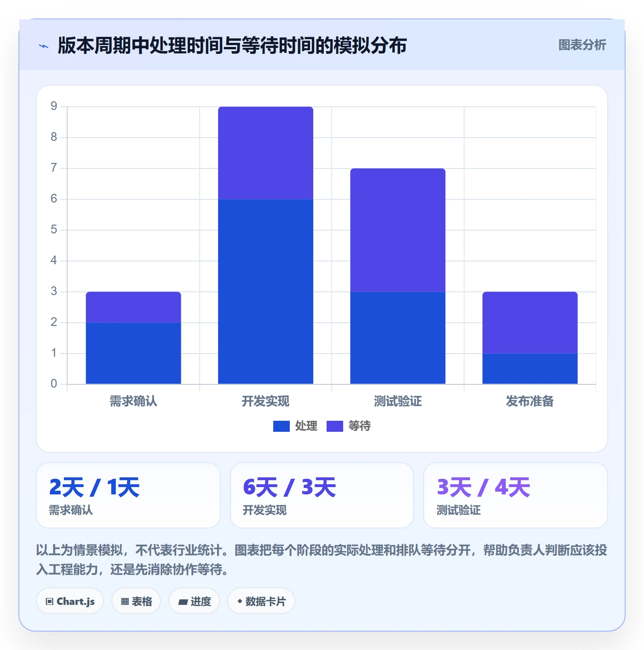Click the 进度 tag chip
Screen dimensions: 644x650
tap(194, 601)
